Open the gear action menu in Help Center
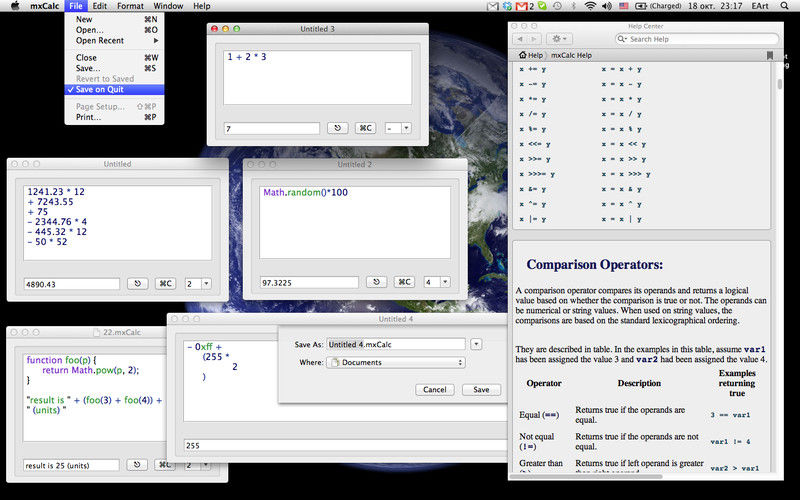This screenshot has width=800, height=500. click(559, 39)
